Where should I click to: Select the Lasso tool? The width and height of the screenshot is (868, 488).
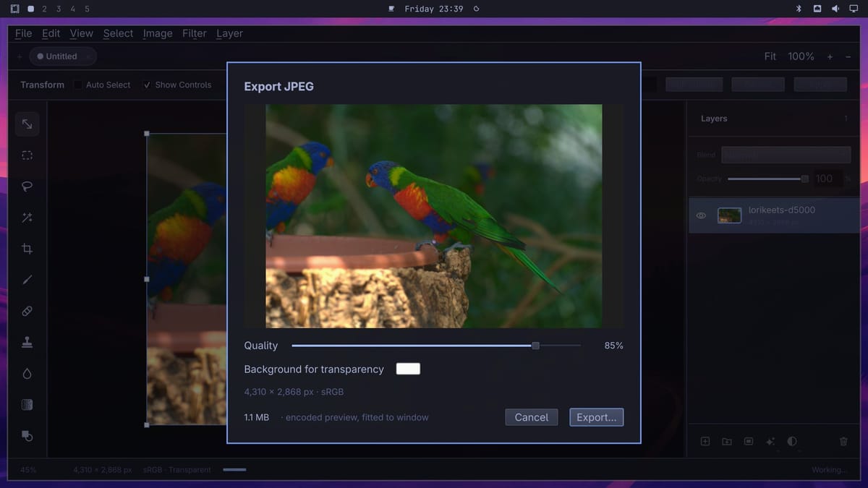click(x=27, y=187)
